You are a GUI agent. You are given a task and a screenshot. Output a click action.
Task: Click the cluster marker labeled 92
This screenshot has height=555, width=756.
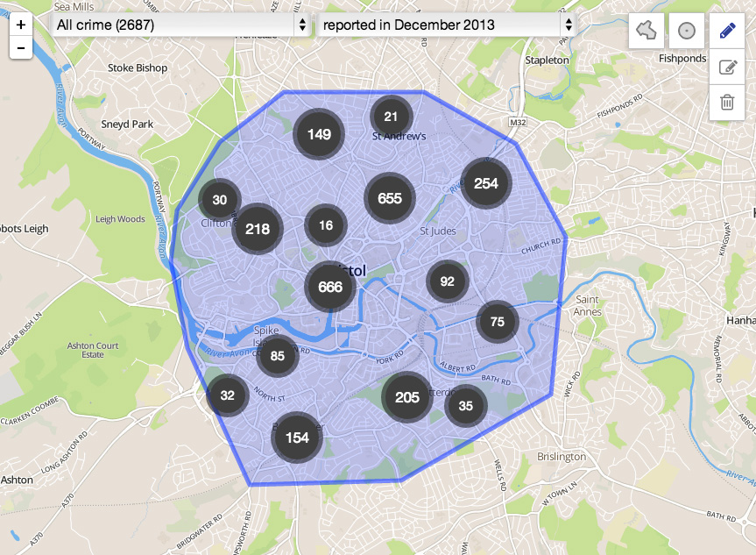448,281
